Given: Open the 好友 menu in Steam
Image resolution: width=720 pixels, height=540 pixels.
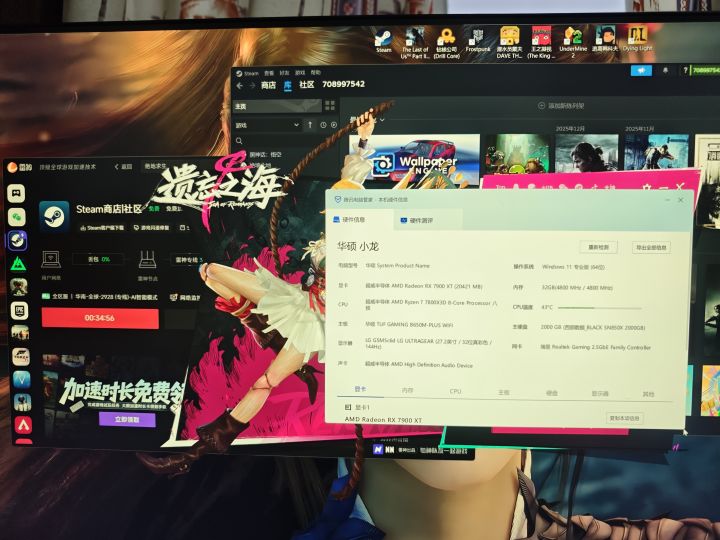Looking at the screenshot, I should 284,73.
